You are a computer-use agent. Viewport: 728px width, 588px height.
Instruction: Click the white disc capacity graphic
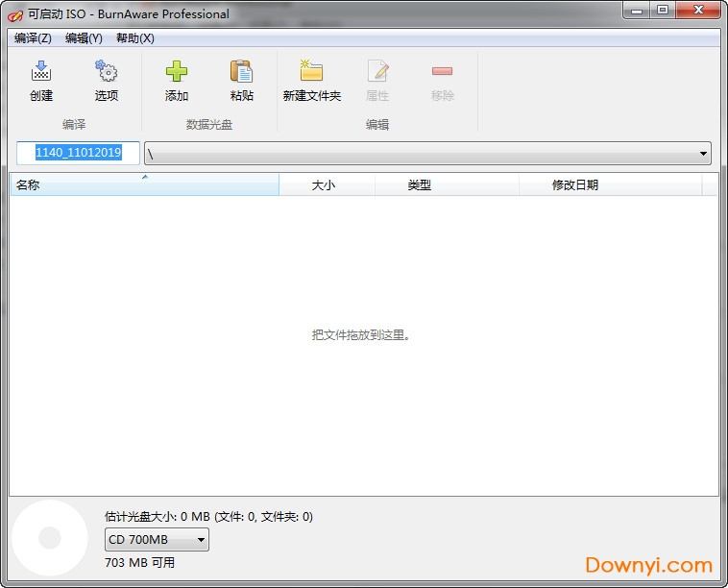[48, 538]
